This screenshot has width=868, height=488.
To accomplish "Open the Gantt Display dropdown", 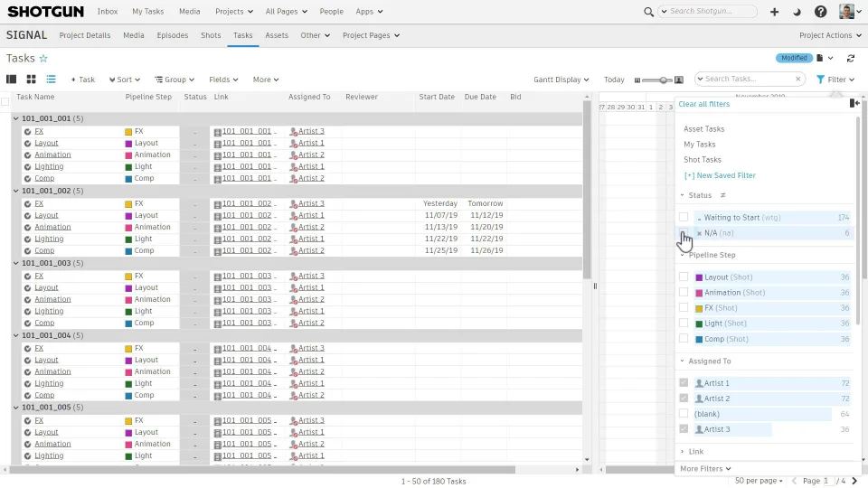I will [x=561, y=80].
